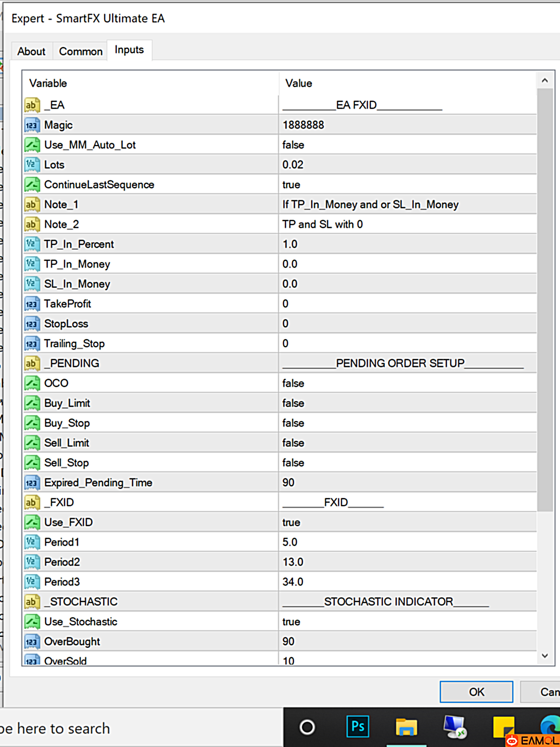The image size is (560, 747).
Task: Click the Use_Stochastic variable name
Action: pos(81,621)
